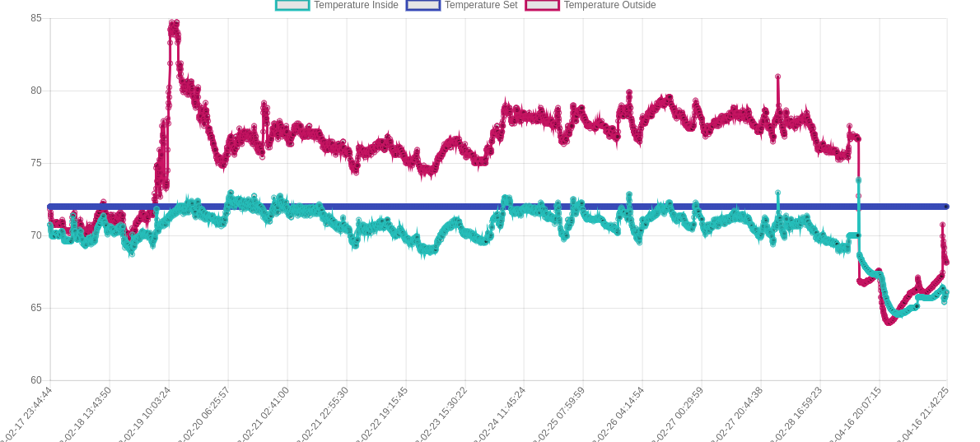Select the 80 tick label on y-axis

[36, 91]
